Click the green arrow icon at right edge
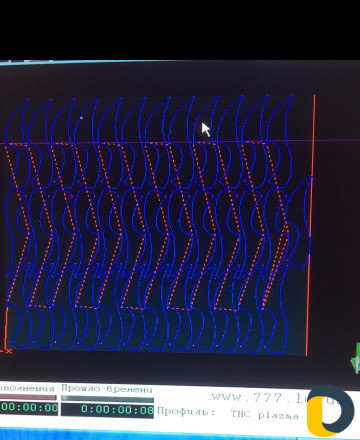Image resolution: width=360 pixels, height=440 pixels. [x=356, y=359]
